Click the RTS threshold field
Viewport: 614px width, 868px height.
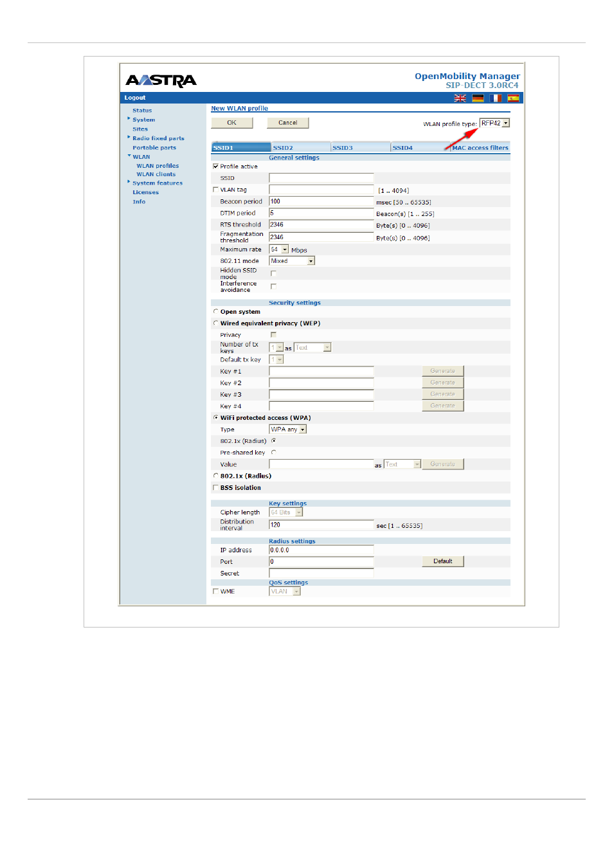[321, 224]
